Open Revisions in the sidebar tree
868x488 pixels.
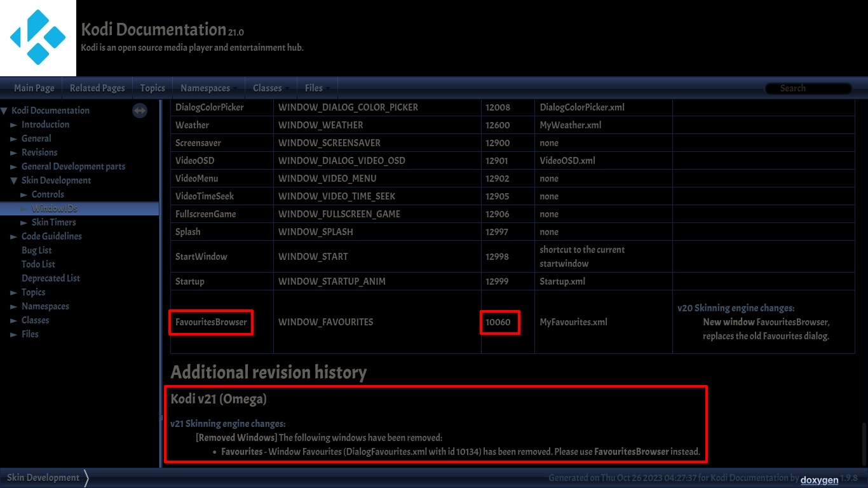pos(39,152)
